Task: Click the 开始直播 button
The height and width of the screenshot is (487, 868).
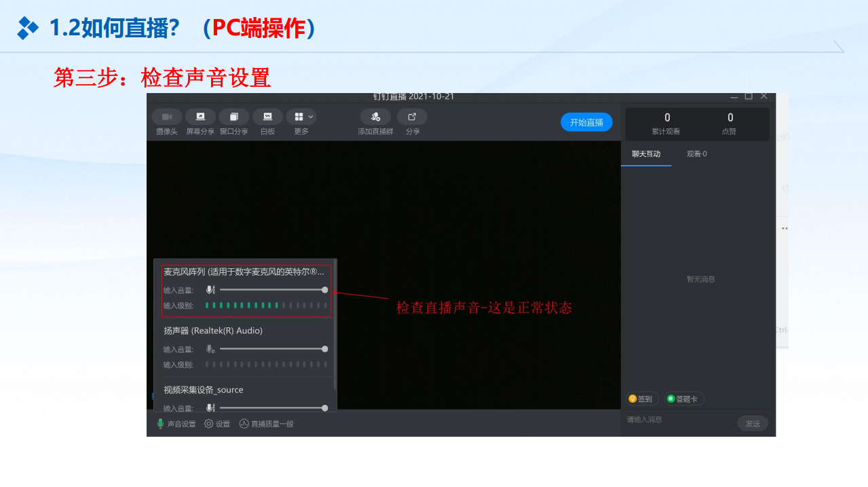Action: click(x=586, y=122)
